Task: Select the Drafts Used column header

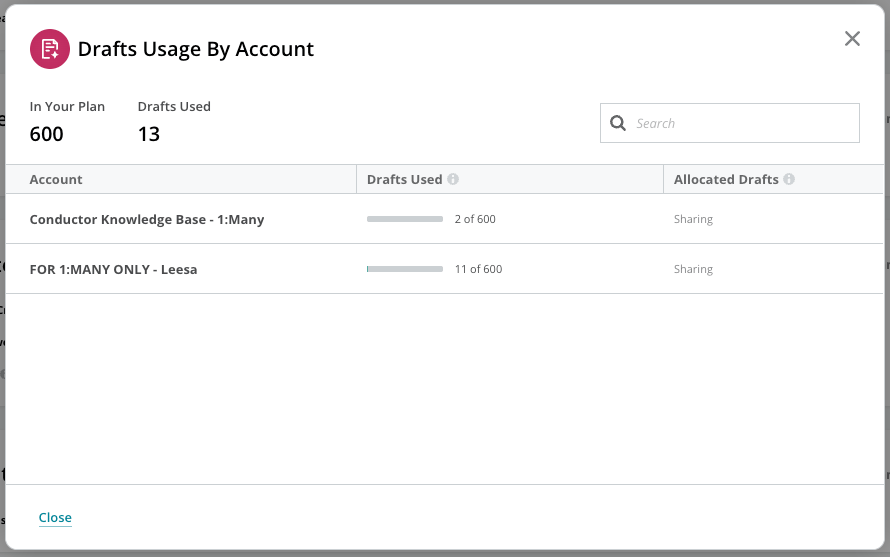Action: point(404,179)
